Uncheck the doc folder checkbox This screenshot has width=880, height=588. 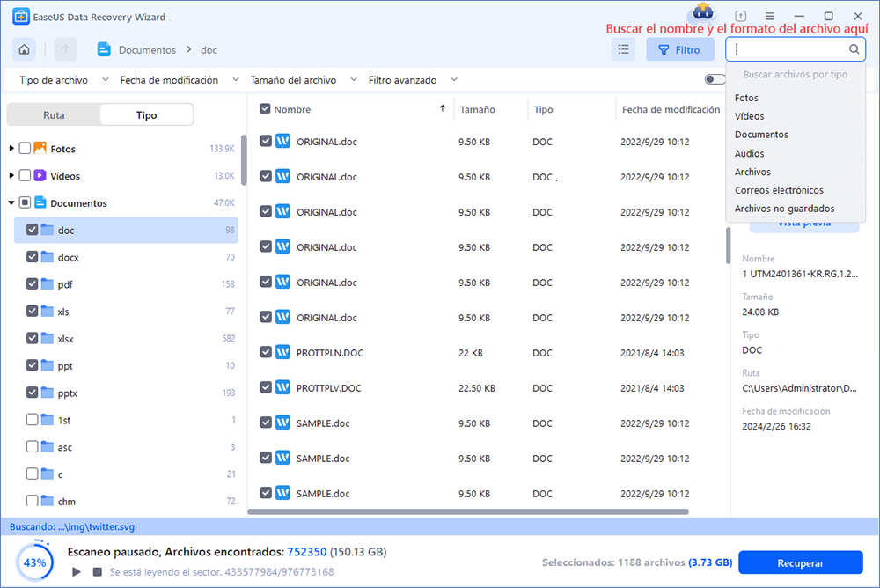(32, 230)
